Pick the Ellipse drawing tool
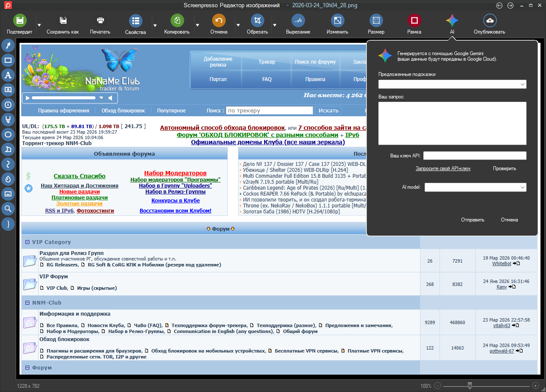 8,134
